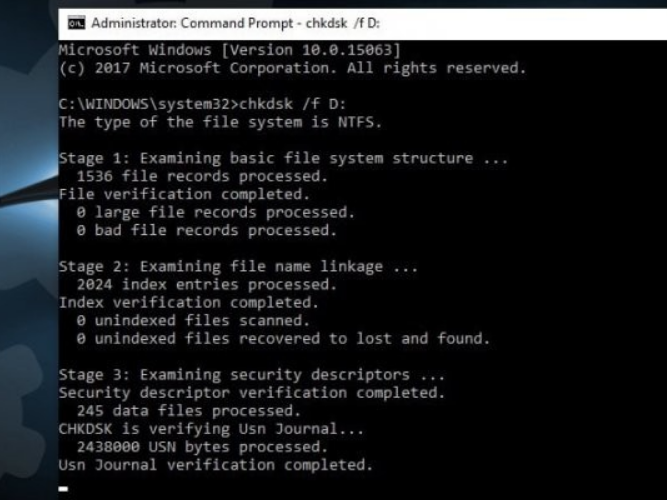Click the C:\WINDOWS\system32> prompt path

pyautogui.click(x=148, y=104)
